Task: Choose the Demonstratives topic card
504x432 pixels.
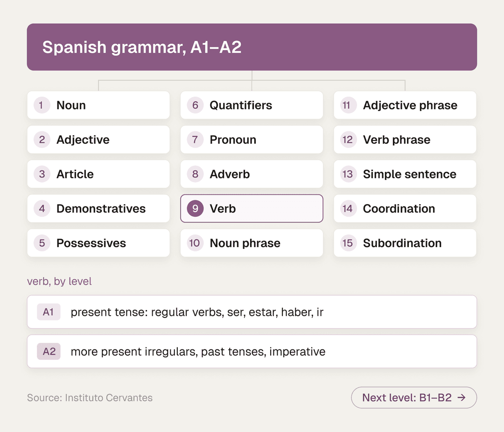Action: pyautogui.click(x=98, y=208)
